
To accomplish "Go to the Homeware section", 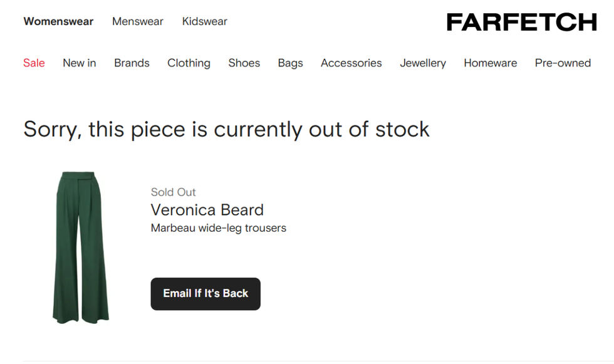I will pyautogui.click(x=490, y=63).
